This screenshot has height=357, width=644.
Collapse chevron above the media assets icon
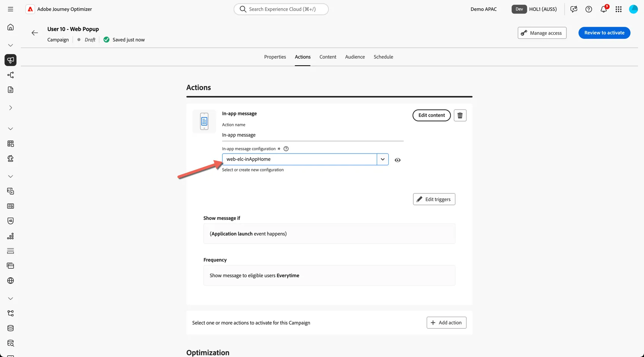[10, 176]
